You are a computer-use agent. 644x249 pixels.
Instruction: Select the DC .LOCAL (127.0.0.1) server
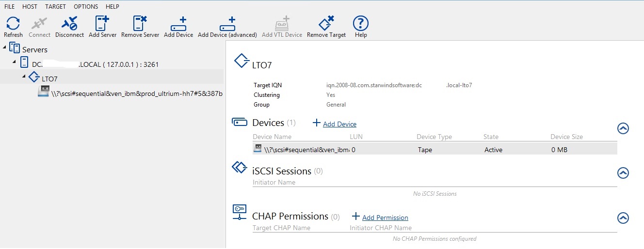pos(96,64)
